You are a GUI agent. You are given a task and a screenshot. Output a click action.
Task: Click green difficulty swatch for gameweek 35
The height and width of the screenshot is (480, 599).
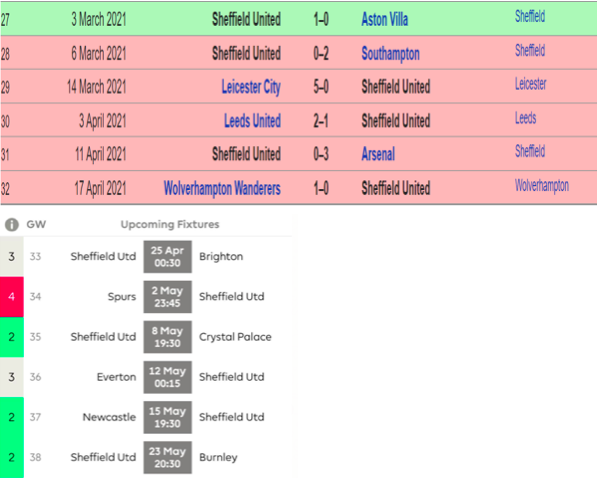(x=12, y=337)
